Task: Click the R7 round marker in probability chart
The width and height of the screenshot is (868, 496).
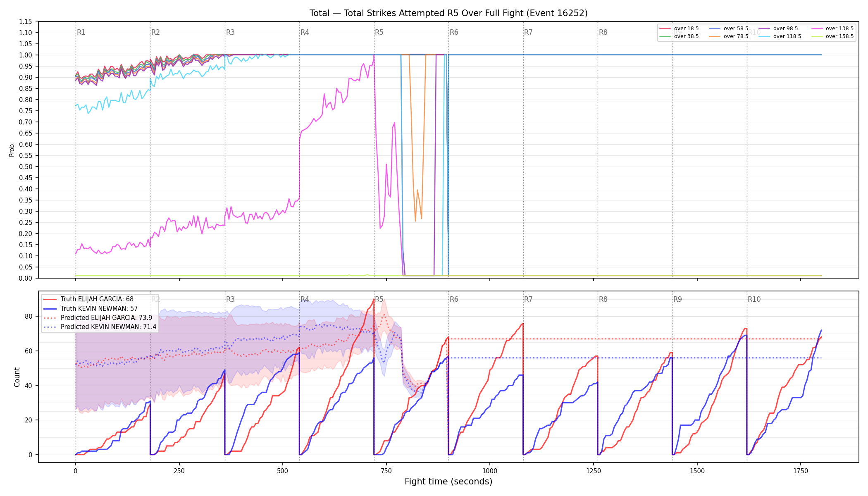Action: [x=528, y=32]
